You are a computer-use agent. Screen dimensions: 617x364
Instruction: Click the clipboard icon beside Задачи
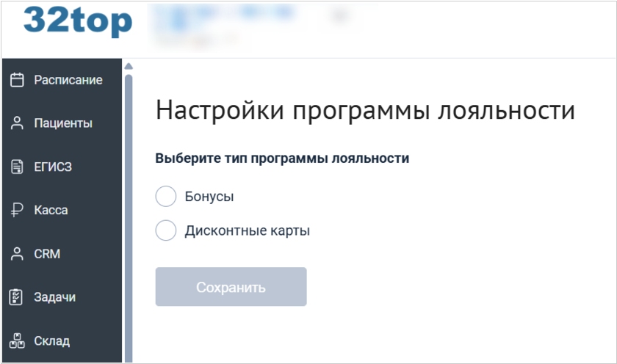pos(17,297)
